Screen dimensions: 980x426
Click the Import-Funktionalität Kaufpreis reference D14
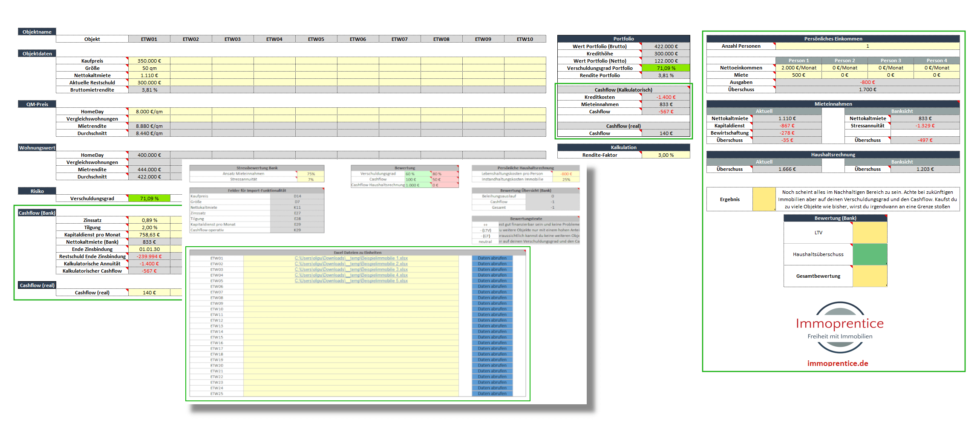point(297,196)
